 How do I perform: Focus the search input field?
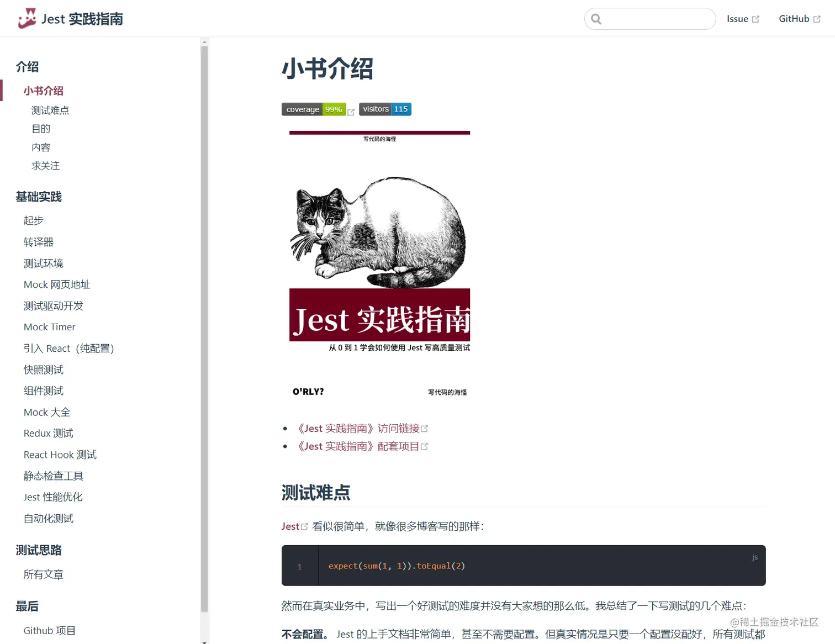650,19
